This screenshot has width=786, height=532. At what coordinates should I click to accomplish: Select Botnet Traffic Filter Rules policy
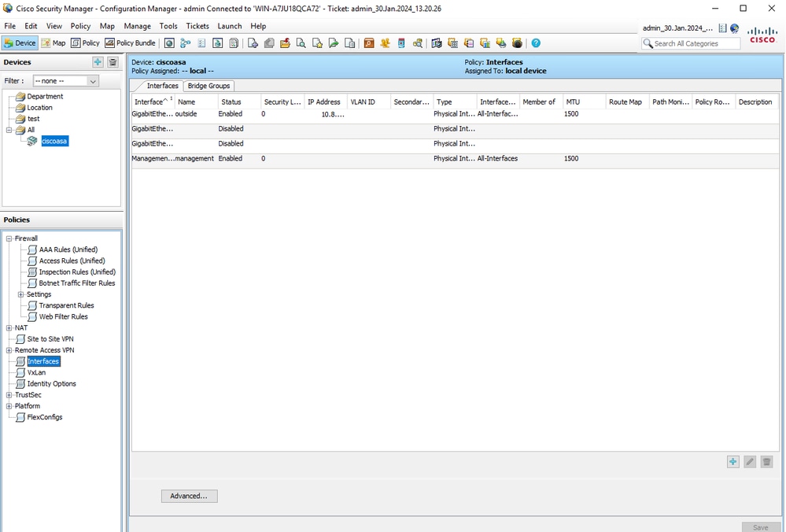tap(76, 283)
